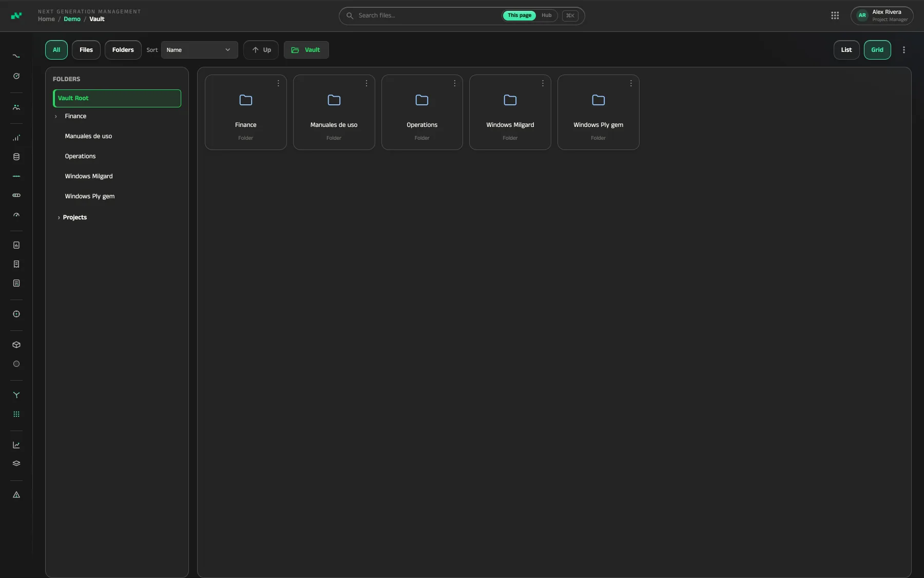Switch to Grid view
924x578 pixels.
[877, 50]
